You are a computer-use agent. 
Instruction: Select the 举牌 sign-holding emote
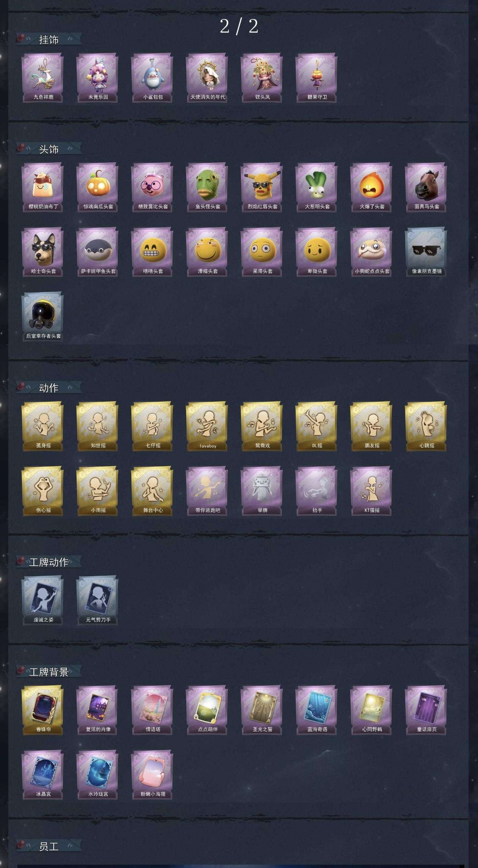pos(262,491)
